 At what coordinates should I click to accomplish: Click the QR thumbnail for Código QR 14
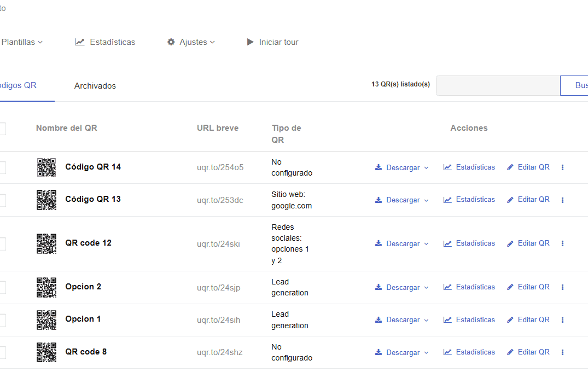point(46,167)
